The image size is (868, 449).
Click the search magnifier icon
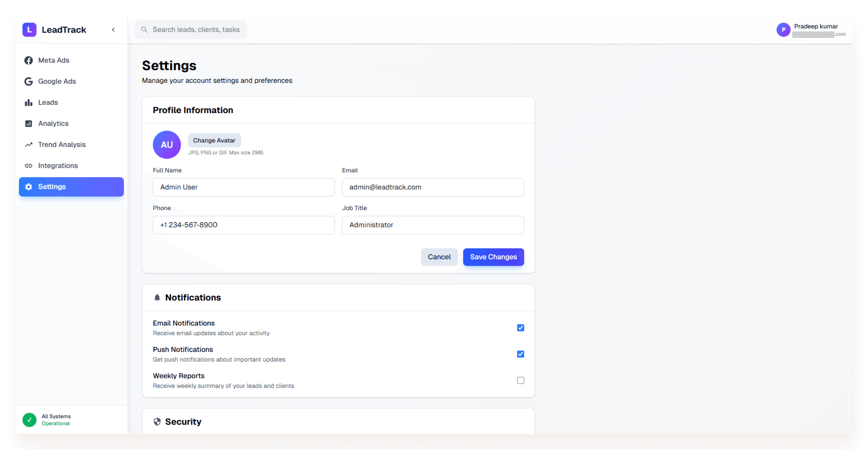(x=144, y=30)
